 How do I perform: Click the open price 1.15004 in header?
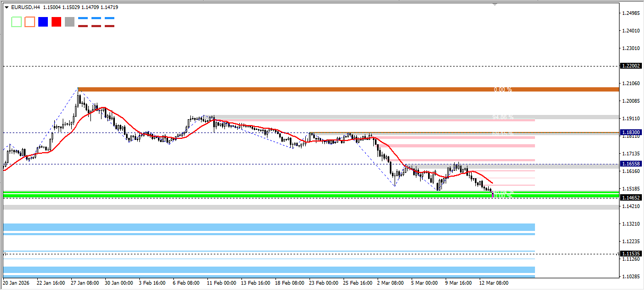tap(52, 7)
